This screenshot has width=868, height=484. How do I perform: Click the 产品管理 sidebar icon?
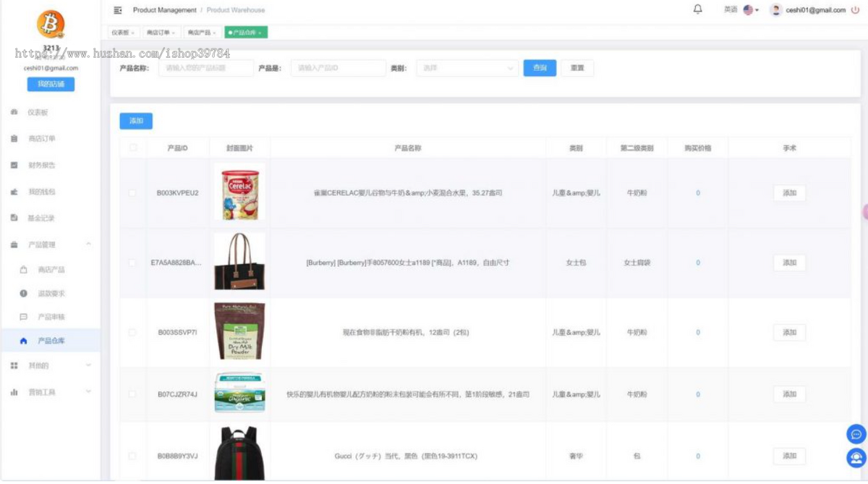point(14,245)
